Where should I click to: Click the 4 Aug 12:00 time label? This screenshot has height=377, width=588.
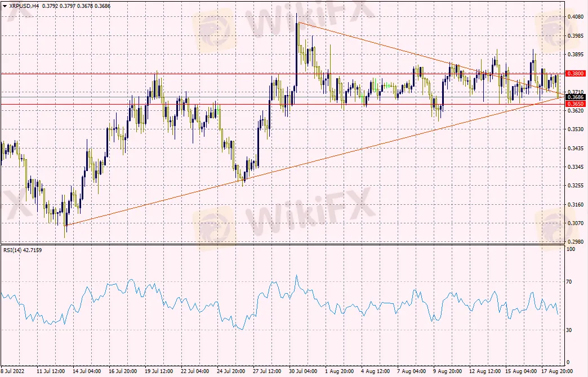click(x=375, y=371)
